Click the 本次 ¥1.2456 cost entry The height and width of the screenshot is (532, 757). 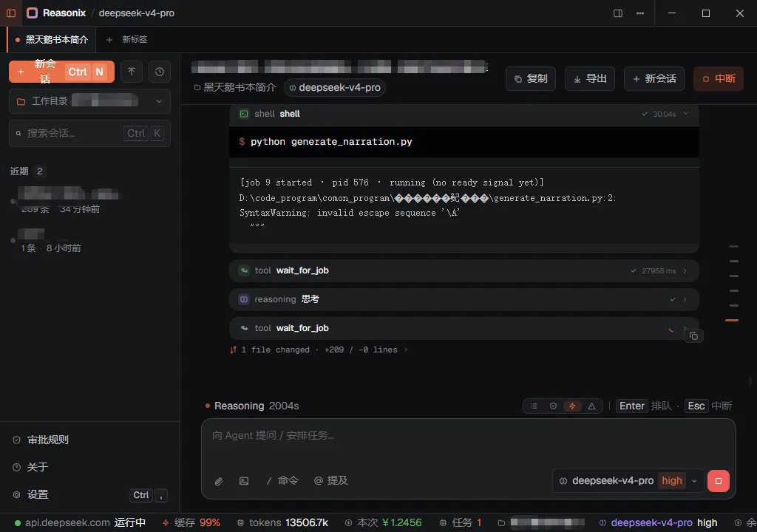coord(384,523)
